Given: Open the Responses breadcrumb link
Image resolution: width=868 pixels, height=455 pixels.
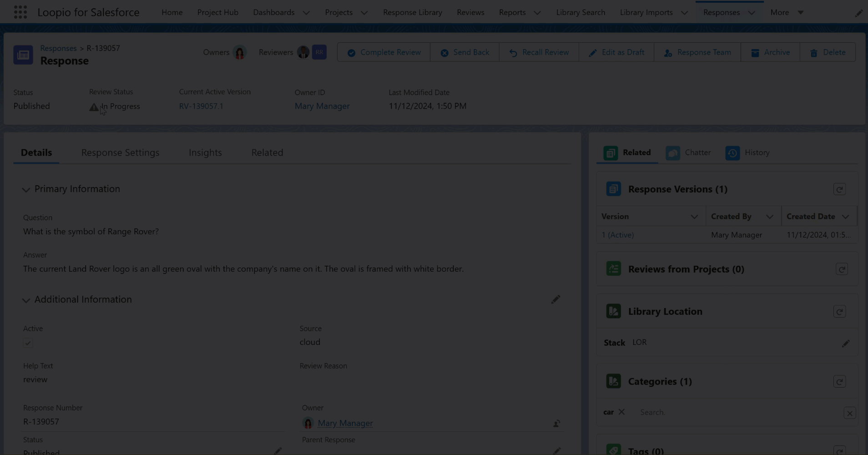Looking at the screenshot, I should (x=58, y=48).
